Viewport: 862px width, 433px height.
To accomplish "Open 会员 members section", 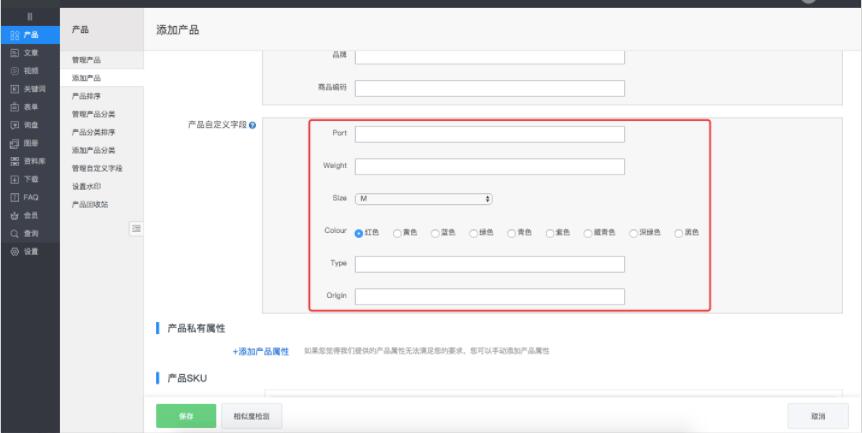I will [x=29, y=215].
